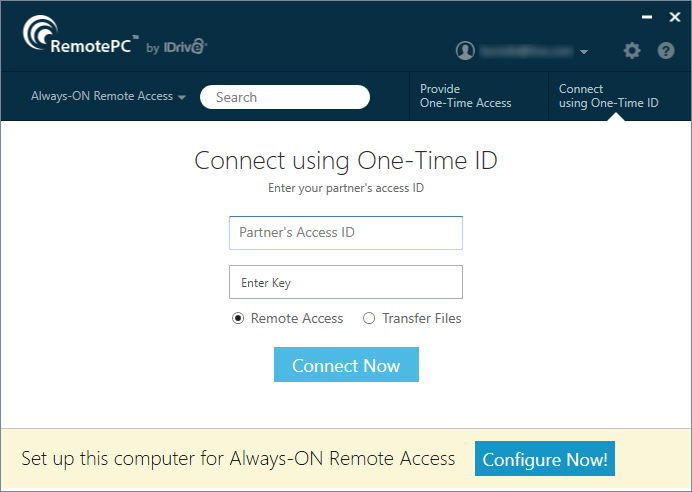Minimize the RemotePC window

645,17
